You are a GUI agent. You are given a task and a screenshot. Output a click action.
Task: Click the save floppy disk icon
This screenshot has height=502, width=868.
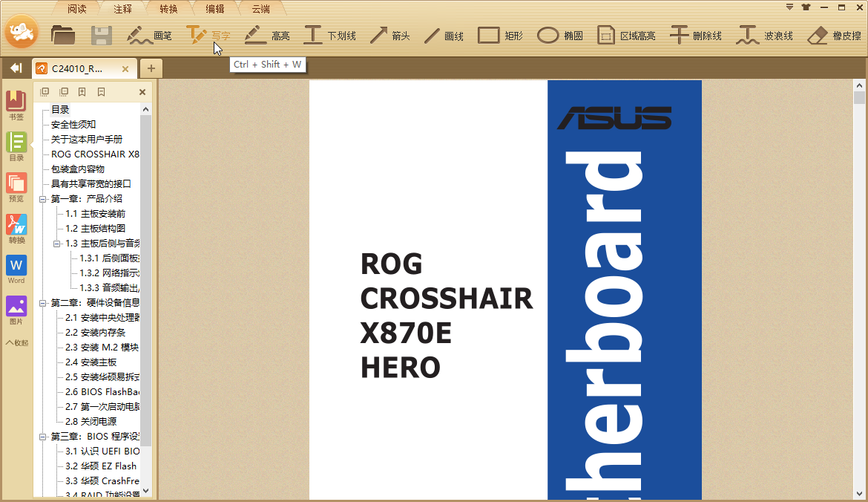click(102, 36)
